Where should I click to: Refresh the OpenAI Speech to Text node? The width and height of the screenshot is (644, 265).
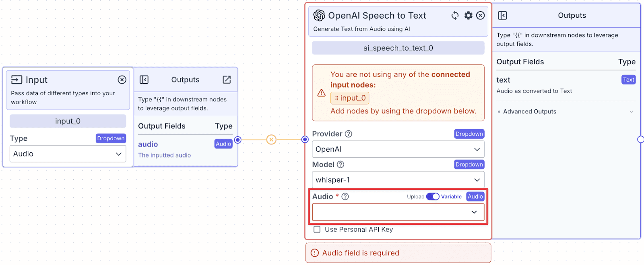[x=455, y=15]
